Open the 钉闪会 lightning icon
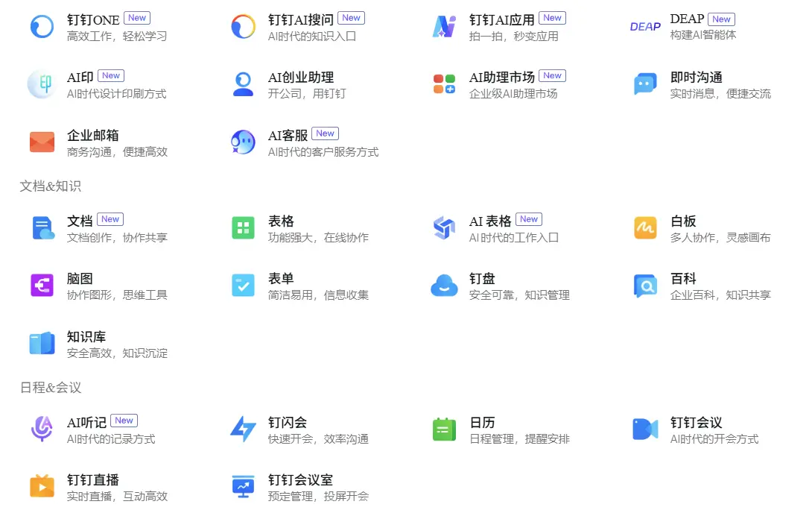 click(243, 429)
